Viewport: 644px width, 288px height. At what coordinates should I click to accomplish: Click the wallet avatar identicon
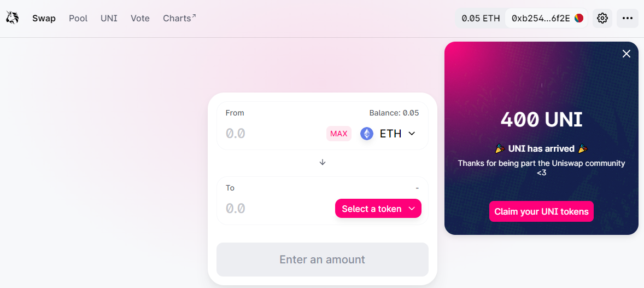point(579,18)
